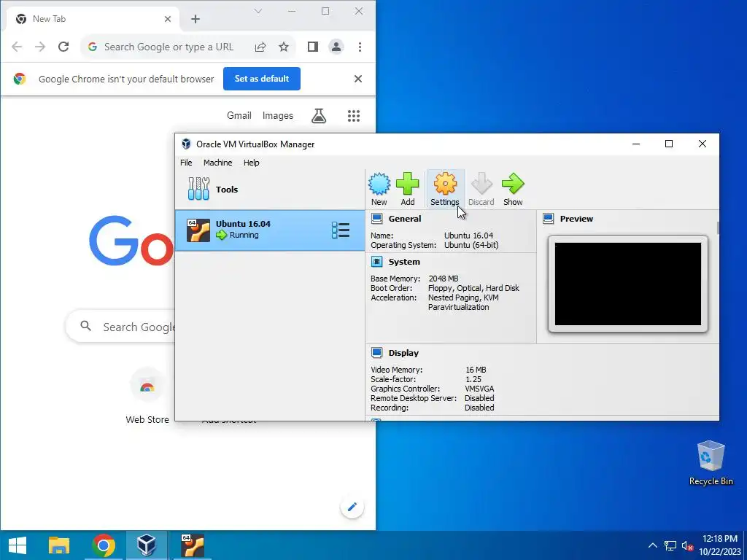This screenshot has width=747, height=560.
Task: Select the Recycle Bin desktop icon
Action: (711, 463)
